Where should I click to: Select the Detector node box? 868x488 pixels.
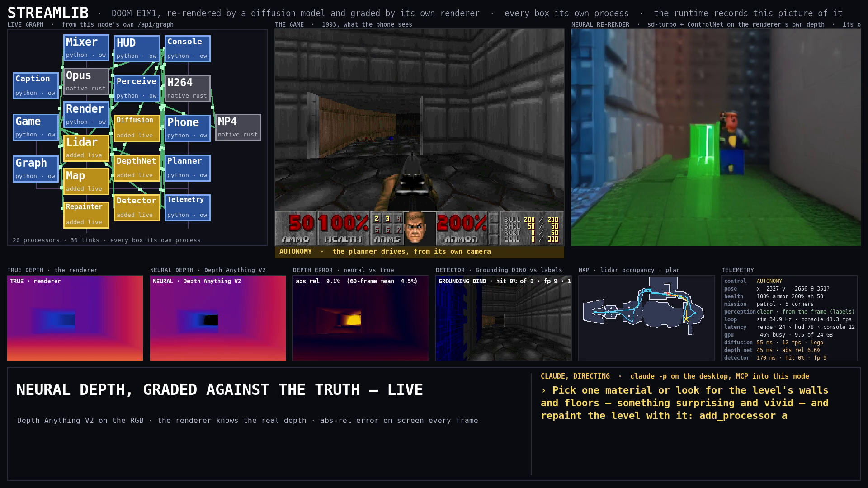[137, 208]
